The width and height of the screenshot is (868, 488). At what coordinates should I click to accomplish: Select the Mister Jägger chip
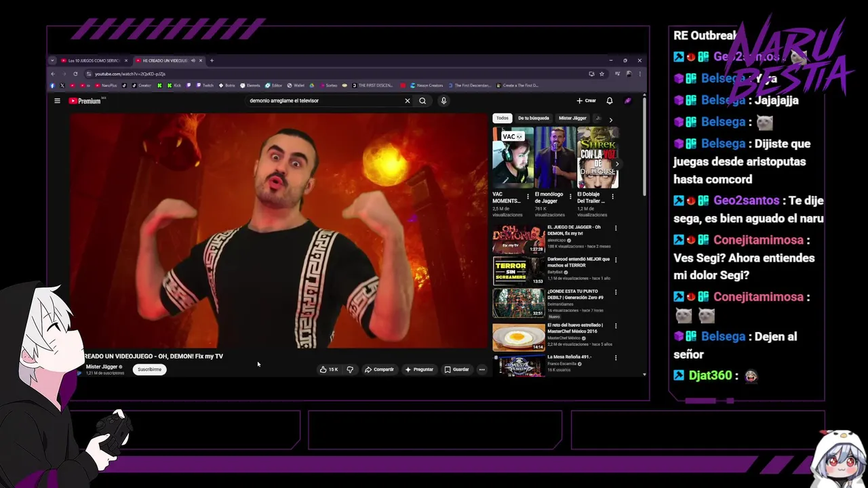(572, 118)
